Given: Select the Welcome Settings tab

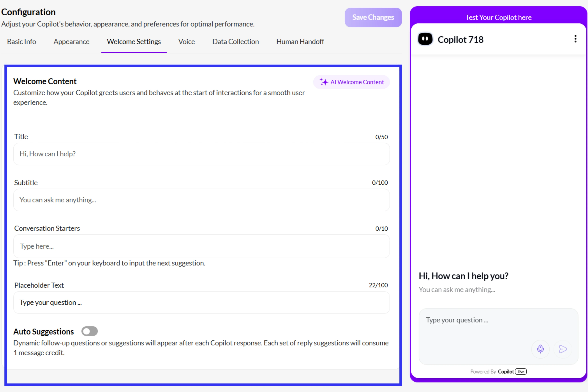Looking at the screenshot, I should coord(134,41).
